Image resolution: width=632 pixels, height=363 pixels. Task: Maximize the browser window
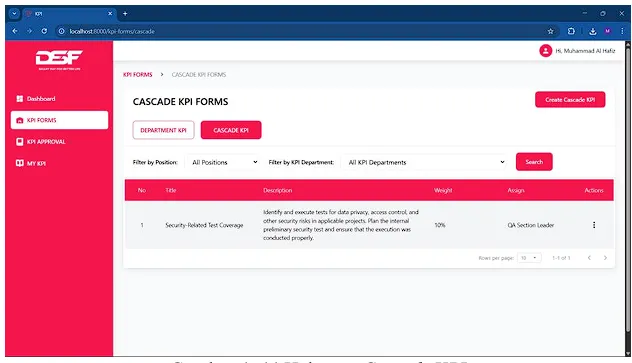603,13
